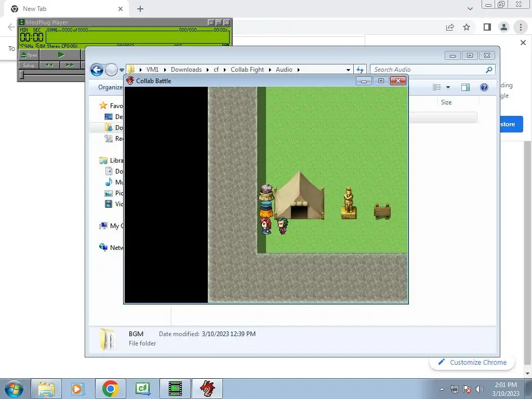This screenshot has width=532, height=399.
Task: Toggle Chrome side panel
Action: point(487,27)
